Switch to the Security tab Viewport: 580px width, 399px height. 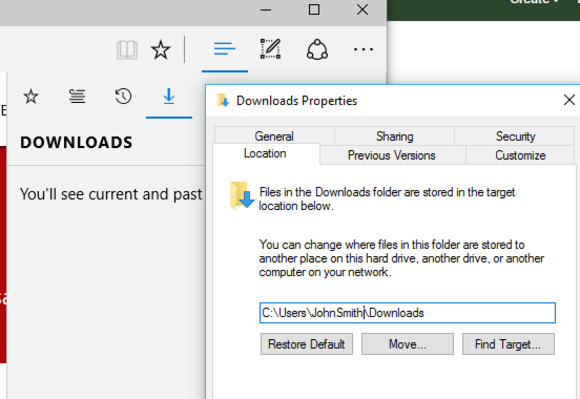tap(515, 136)
